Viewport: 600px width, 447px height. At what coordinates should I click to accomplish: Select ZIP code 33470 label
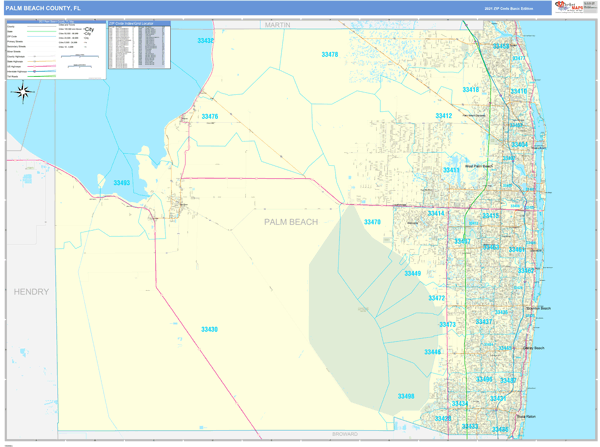372,222
